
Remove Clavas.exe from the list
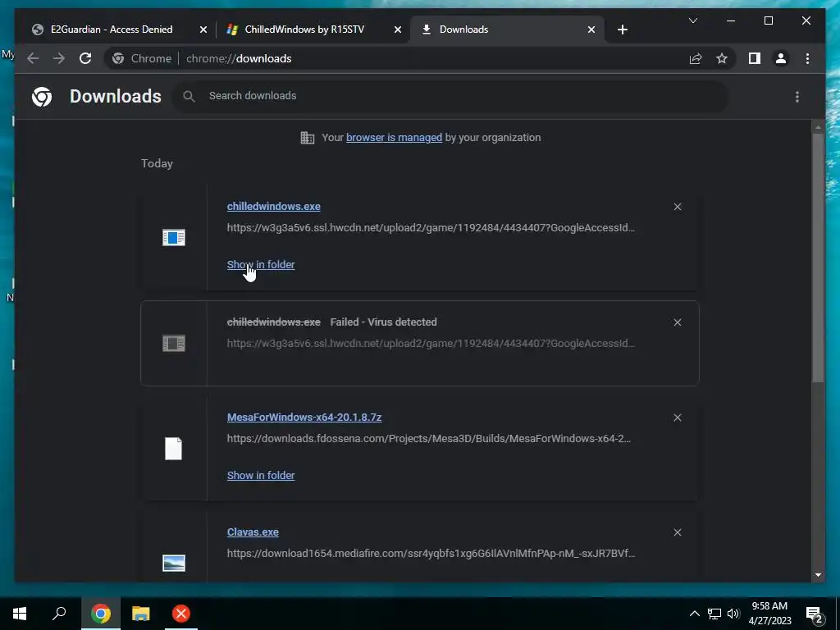coord(677,532)
